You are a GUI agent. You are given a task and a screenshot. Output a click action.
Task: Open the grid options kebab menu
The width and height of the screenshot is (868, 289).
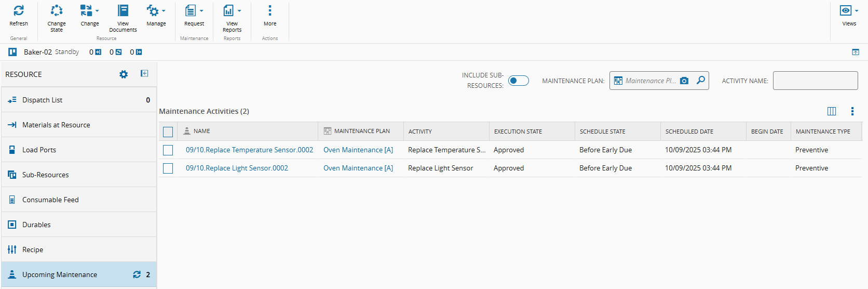pyautogui.click(x=852, y=111)
